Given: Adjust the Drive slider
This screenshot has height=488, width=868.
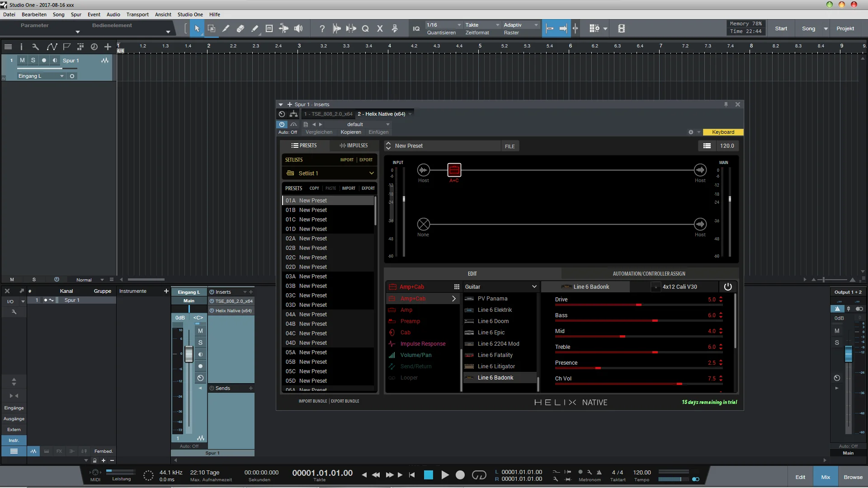Looking at the screenshot, I should 638,305.
